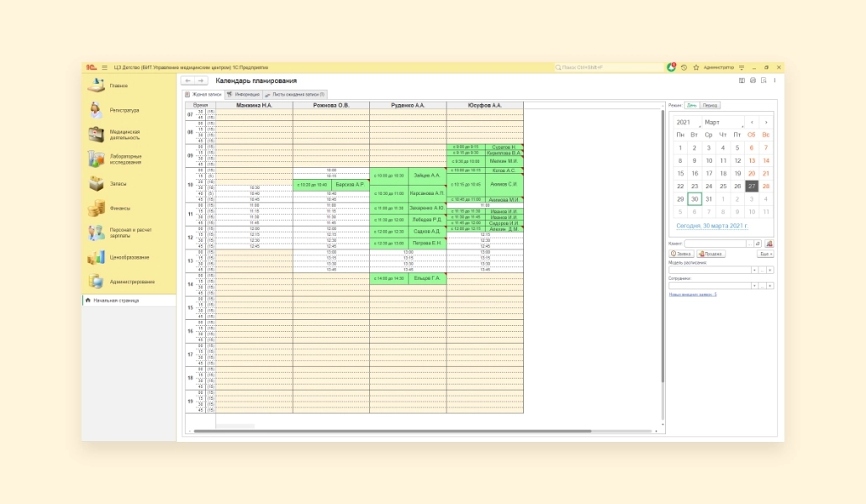
Task: Switch mode to День
Action: 691,105
